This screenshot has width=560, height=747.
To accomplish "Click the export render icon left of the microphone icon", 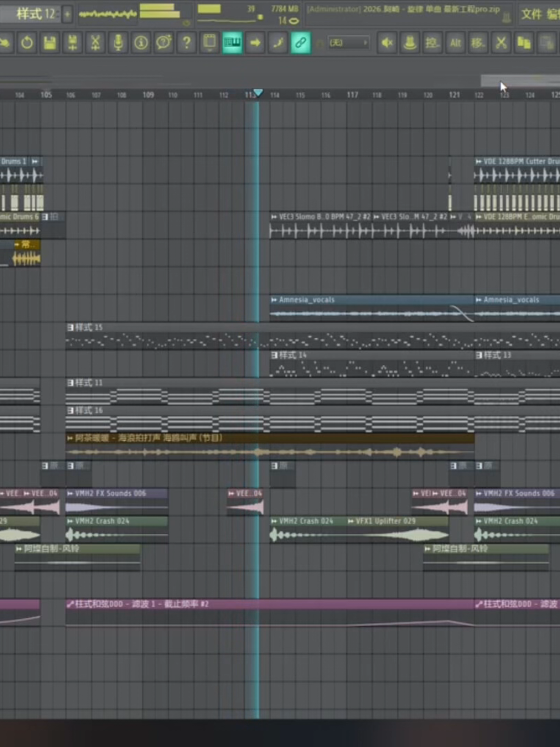I will [x=96, y=43].
